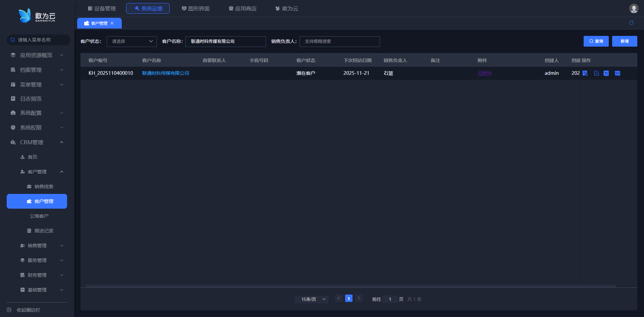The height and width of the screenshot is (317, 644).
Task: Click the 客户名称 input field
Action: 226,41
